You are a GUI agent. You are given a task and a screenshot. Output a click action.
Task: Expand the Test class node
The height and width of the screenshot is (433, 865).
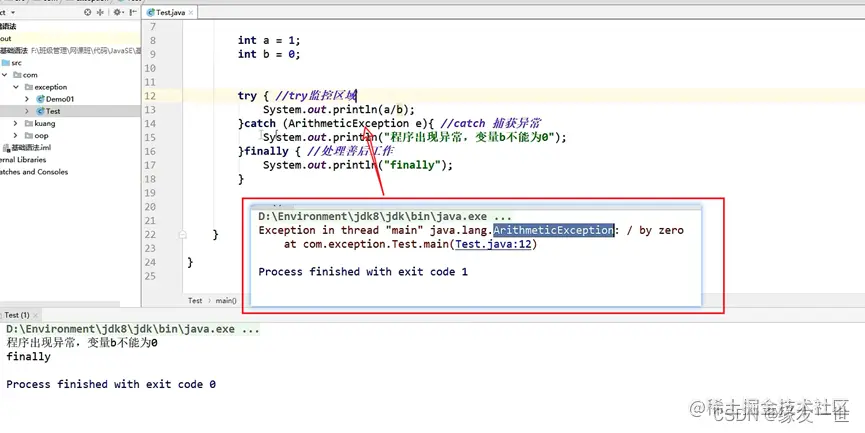(27, 111)
